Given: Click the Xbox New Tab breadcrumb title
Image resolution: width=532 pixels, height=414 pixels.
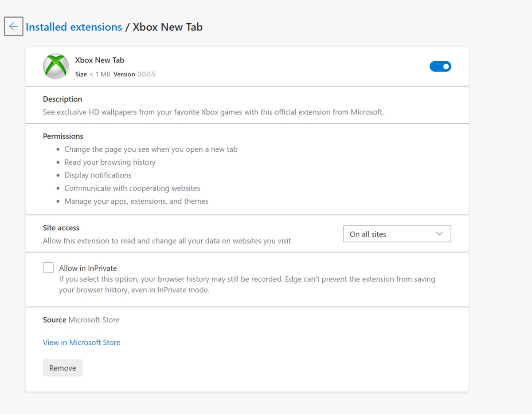Looking at the screenshot, I should coord(168,27).
